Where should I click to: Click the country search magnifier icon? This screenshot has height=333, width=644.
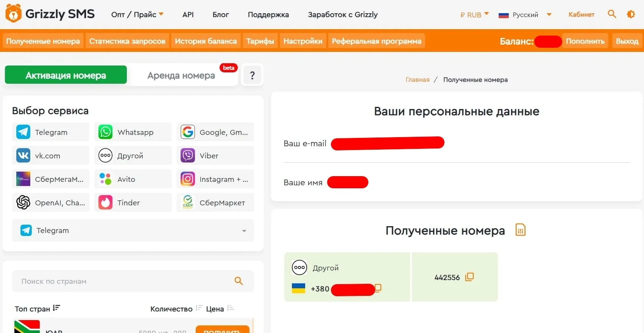pyautogui.click(x=239, y=281)
